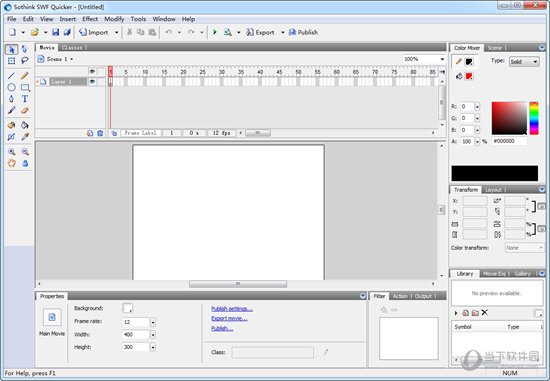The height and width of the screenshot is (381, 550).
Task: Click the green Play movie icon
Action: [x=215, y=32]
